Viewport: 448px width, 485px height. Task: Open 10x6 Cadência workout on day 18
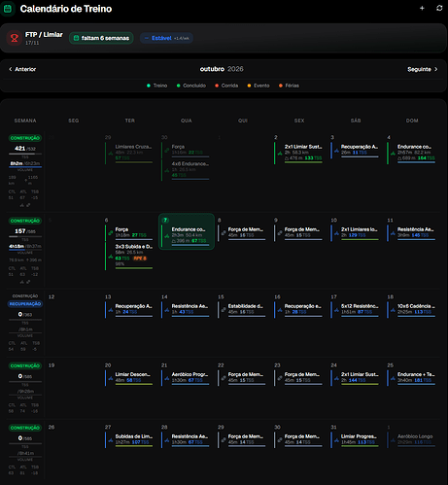[x=411, y=310]
